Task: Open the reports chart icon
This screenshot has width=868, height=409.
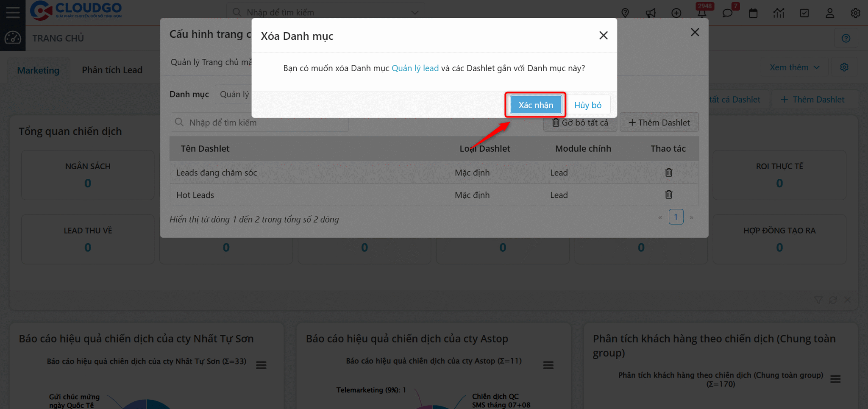Action: 779,13
